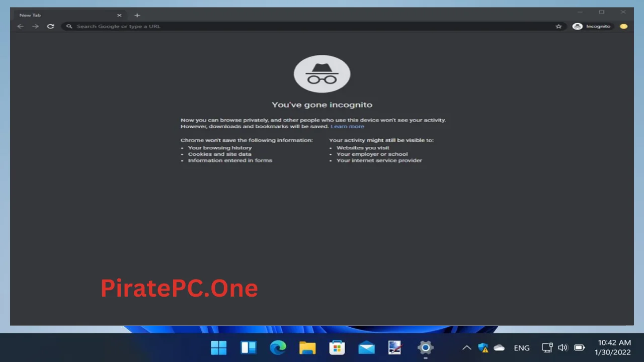The height and width of the screenshot is (362, 644).
Task: Reload the page with the refresh icon
Action: coord(50,26)
